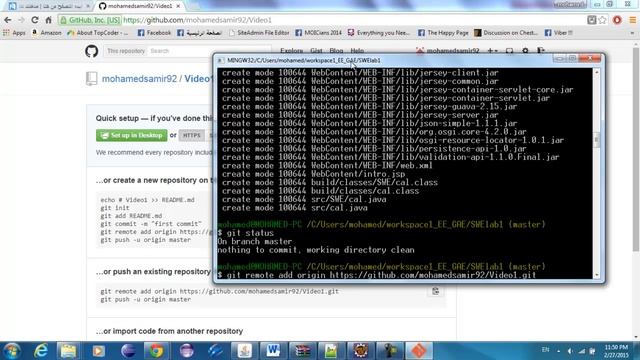This screenshot has width=640, height=360.
Task: Open the Everything you Need bookmark
Action: (x=379, y=33)
